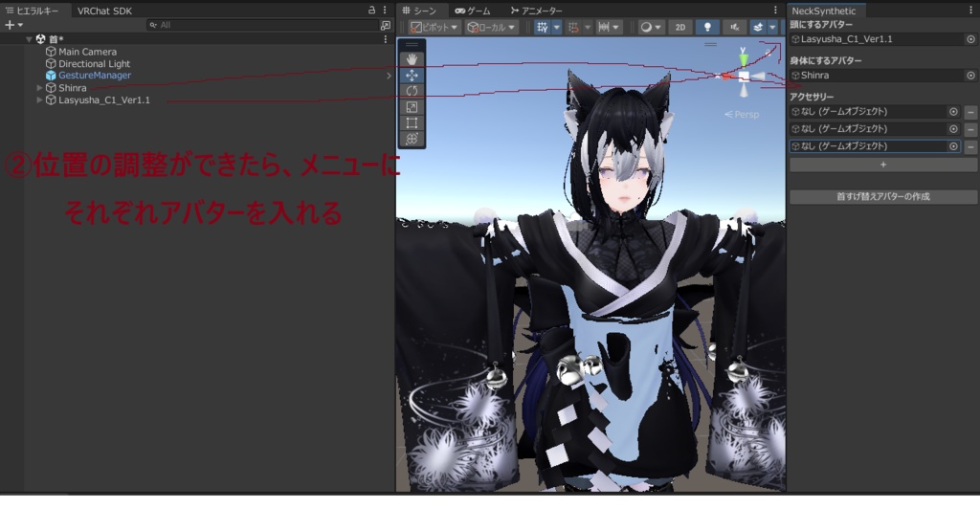
Task: Toggle scene effects (skybox, fog) button
Action: pyautogui.click(x=758, y=28)
